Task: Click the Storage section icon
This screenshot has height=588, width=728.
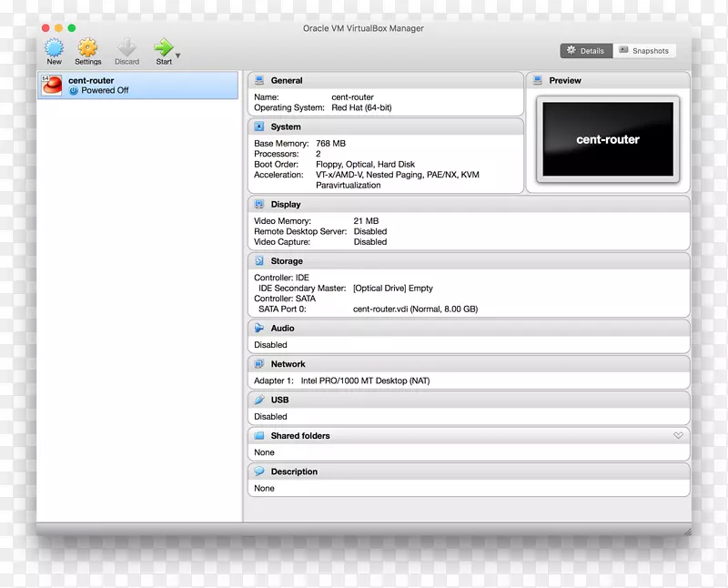Action: point(259,261)
